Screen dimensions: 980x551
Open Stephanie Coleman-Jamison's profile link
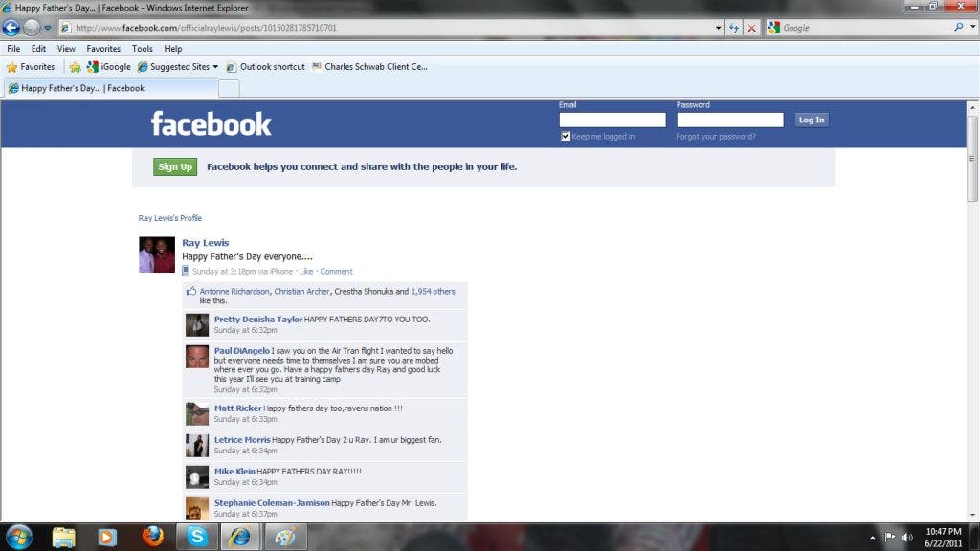(x=272, y=503)
